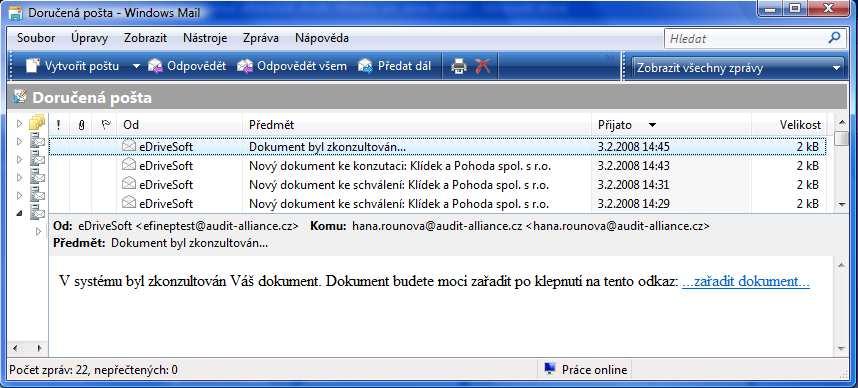
Task: Click the 'Práce online' status text
Action: tap(594, 370)
